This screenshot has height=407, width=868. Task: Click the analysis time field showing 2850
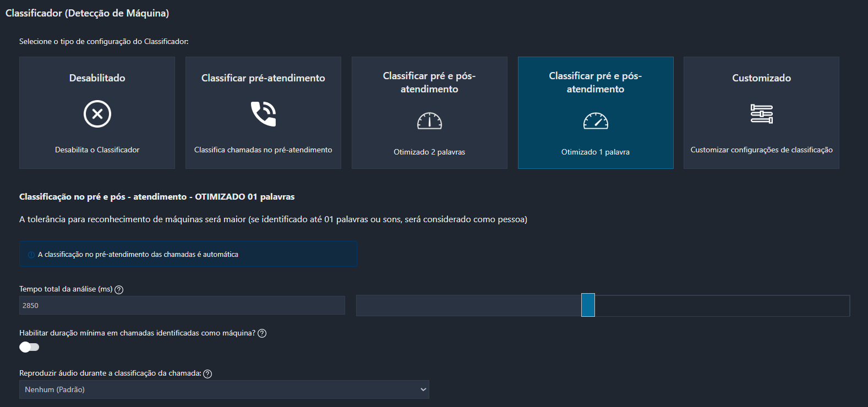coord(182,305)
